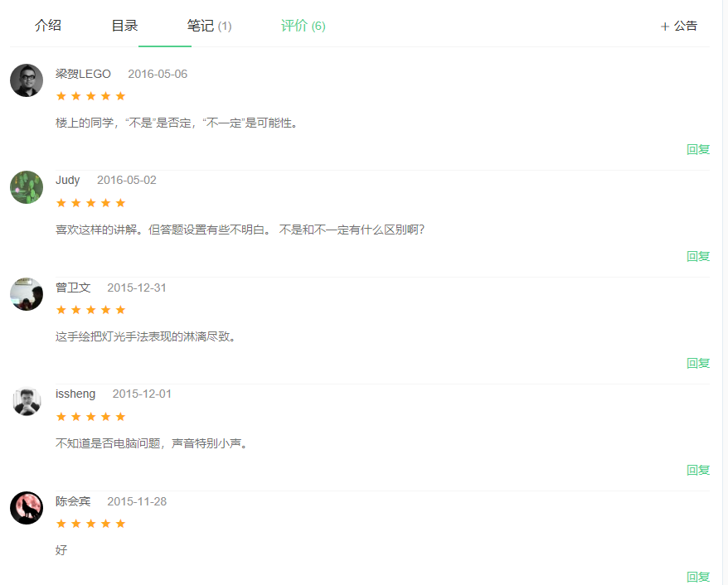Click issheng's profile avatar
This screenshot has height=585, width=728.
click(27, 401)
